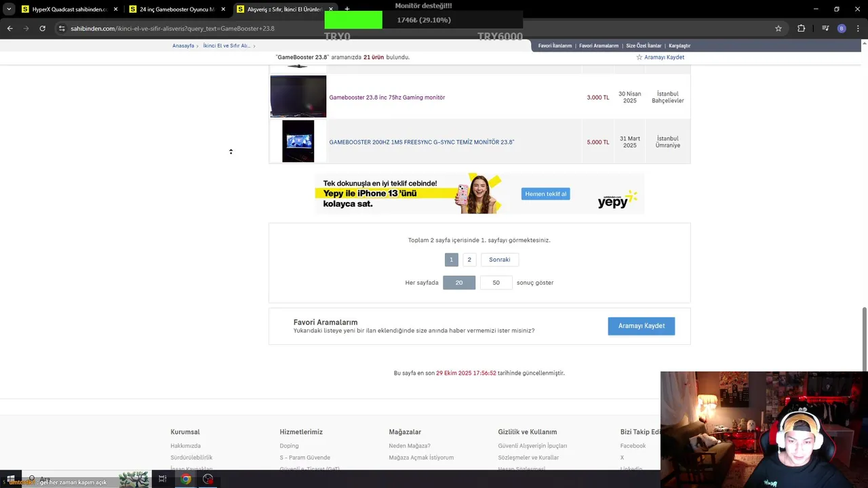The height and width of the screenshot is (488, 868).
Task: Close the HyperX Quadcast tab
Action: click(x=115, y=9)
